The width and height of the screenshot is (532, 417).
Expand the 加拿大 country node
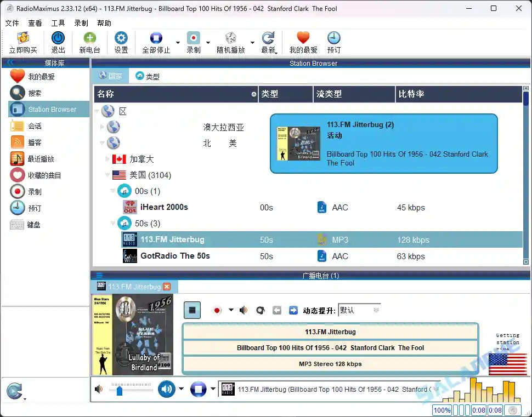tap(107, 159)
